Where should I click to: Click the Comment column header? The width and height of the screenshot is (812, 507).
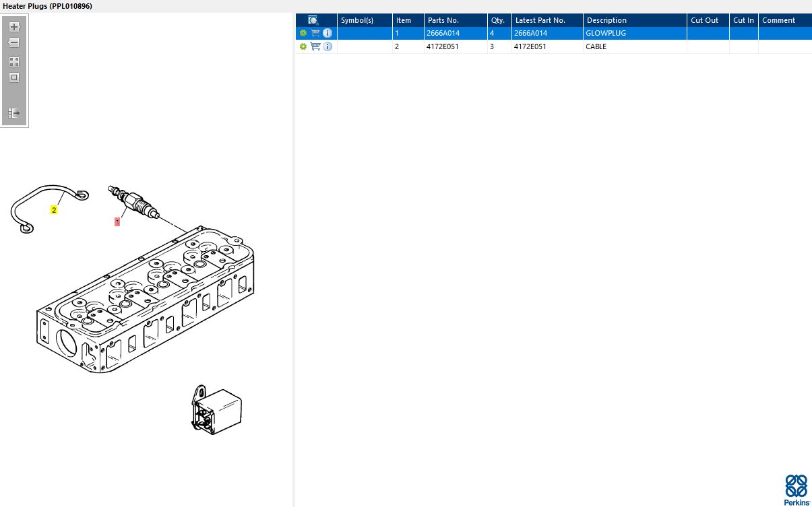(x=785, y=20)
